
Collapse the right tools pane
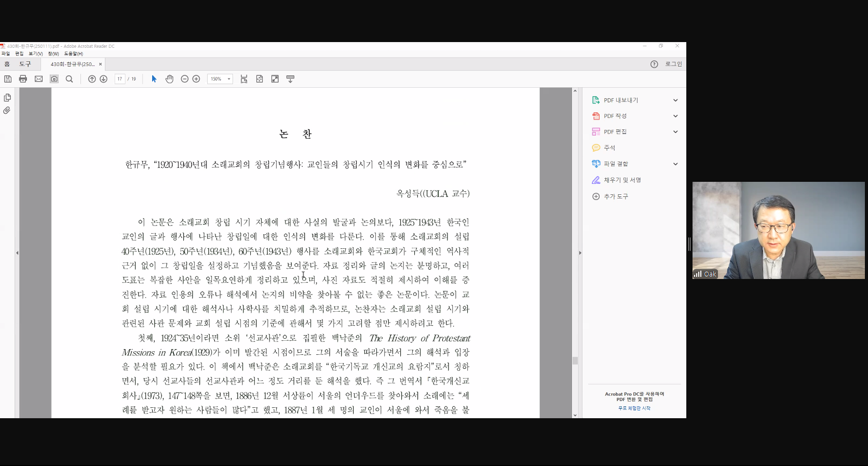pyautogui.click(x=580, y=253)
